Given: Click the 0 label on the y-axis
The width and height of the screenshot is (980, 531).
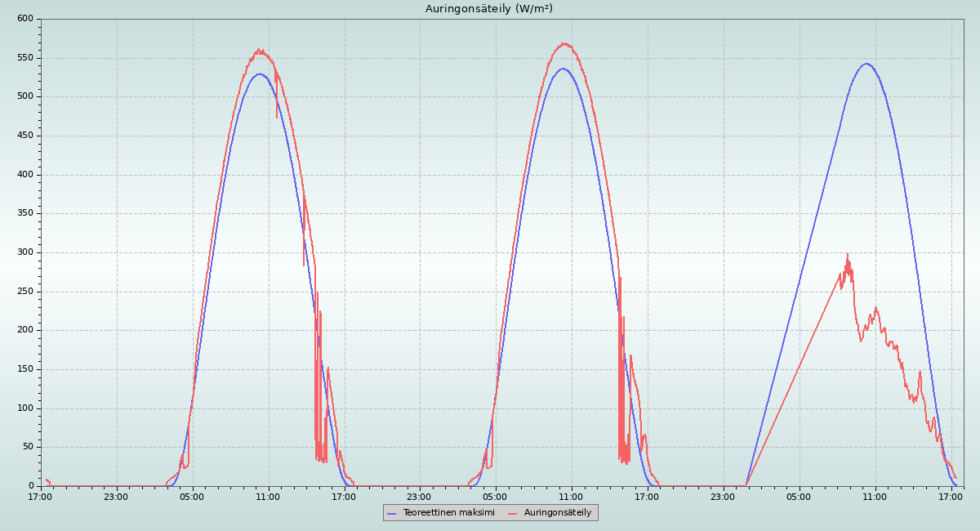Looking at the screenshot, I should click(x=31, y=486).
